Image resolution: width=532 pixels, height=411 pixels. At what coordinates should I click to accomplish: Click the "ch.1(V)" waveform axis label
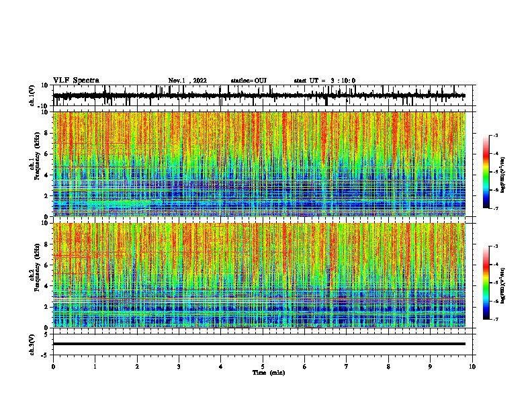click(x=32, y=95)
